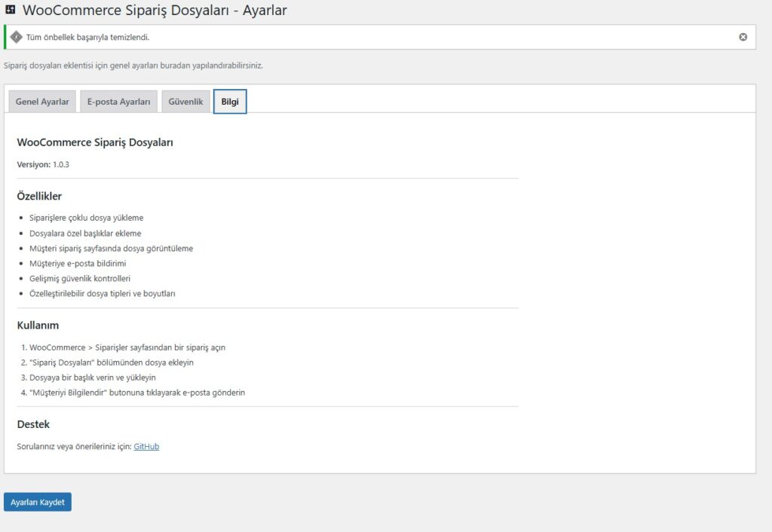Click the active Bilgi tab
This screenshot has height=532, width=772.
pos(229,100)
